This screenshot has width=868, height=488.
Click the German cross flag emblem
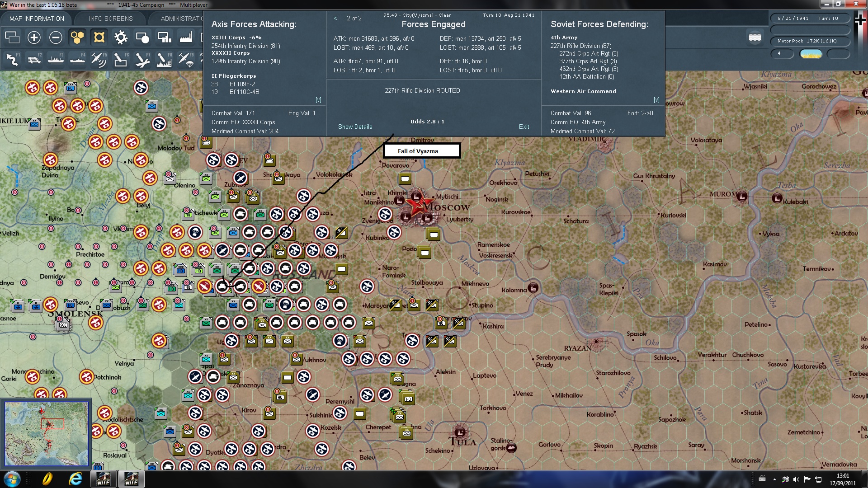[860, 19]
